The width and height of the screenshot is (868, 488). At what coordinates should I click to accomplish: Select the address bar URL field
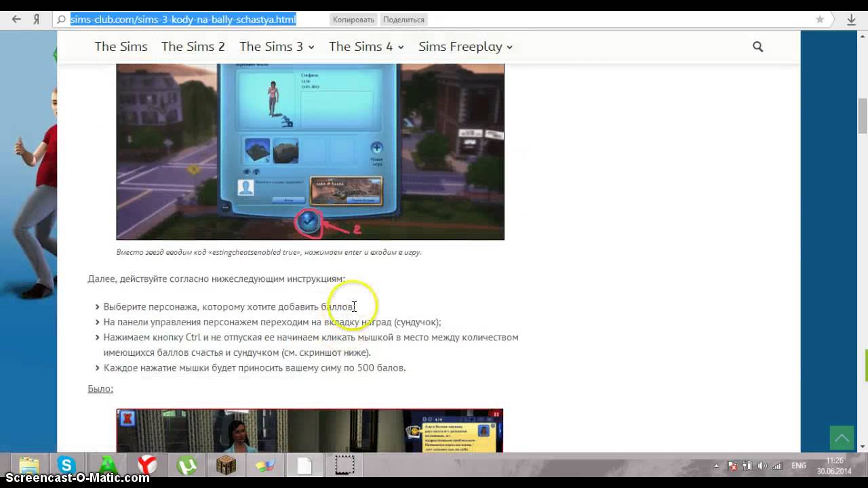click(183, 20)
